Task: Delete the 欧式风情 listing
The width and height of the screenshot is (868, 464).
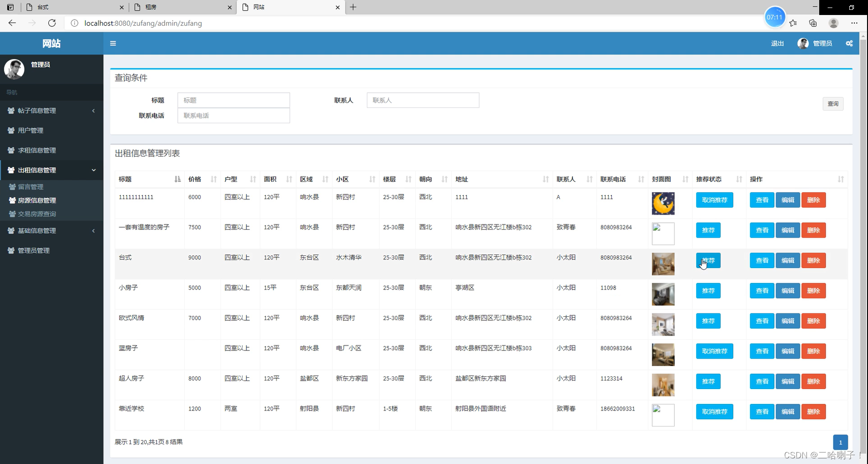Action: pos(814,321)
